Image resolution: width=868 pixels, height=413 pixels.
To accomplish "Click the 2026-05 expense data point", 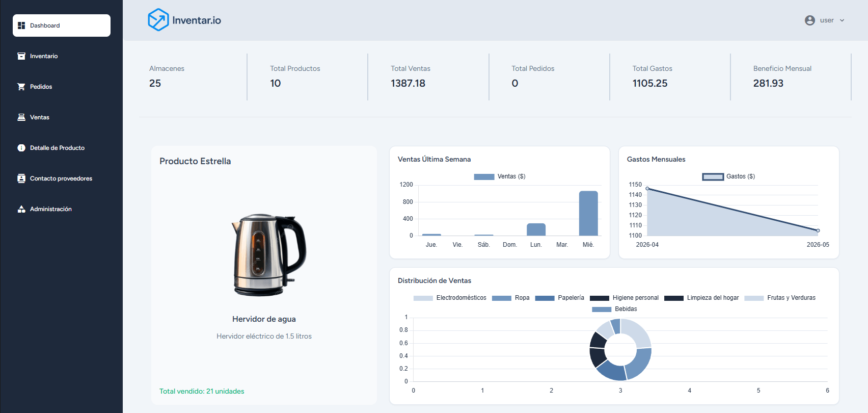I will (818, 230).
